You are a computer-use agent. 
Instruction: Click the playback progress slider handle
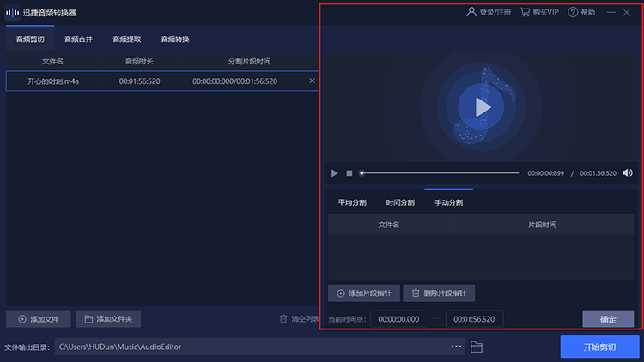[x=361, y=173]
